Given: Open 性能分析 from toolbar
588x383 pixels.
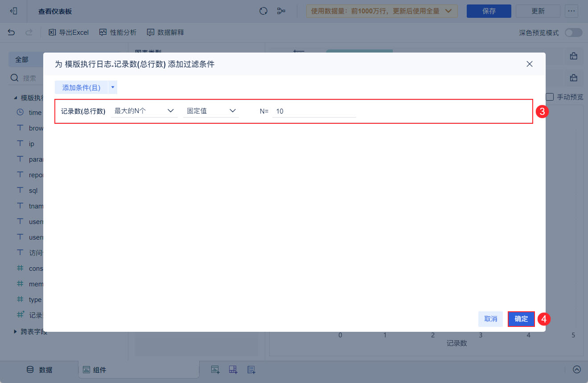Looking at the screenshot, I should pos(118,32).
